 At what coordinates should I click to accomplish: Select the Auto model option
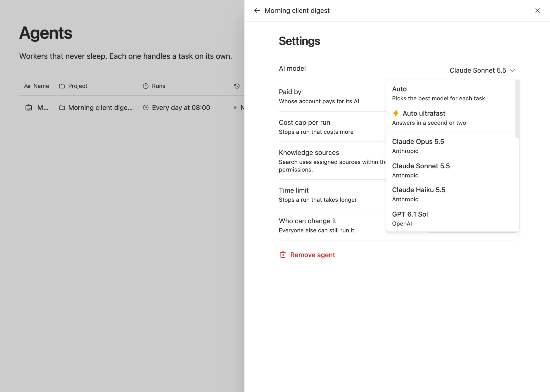pos(451,93)
